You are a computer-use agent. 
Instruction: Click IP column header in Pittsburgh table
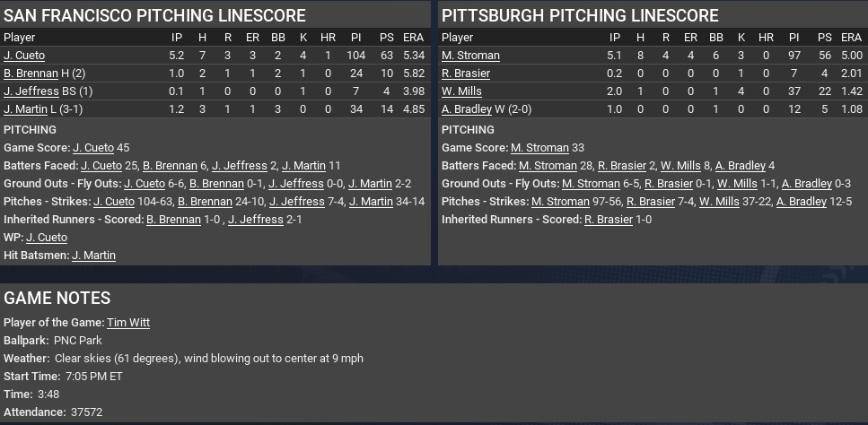615,38
